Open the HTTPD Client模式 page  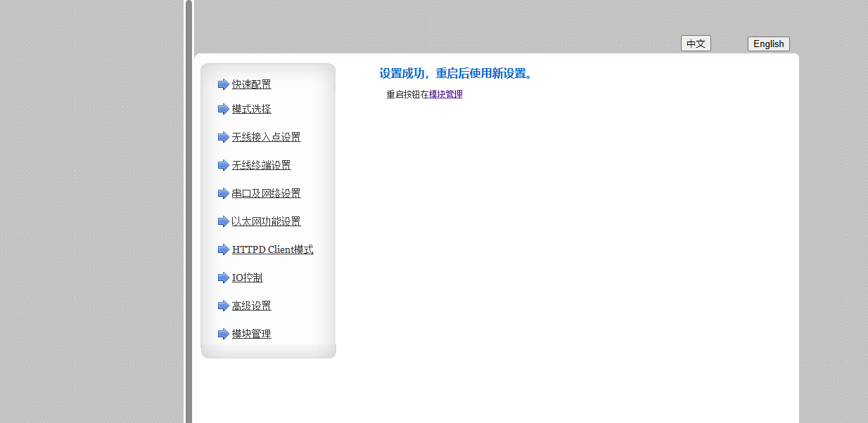coord(272,249)
